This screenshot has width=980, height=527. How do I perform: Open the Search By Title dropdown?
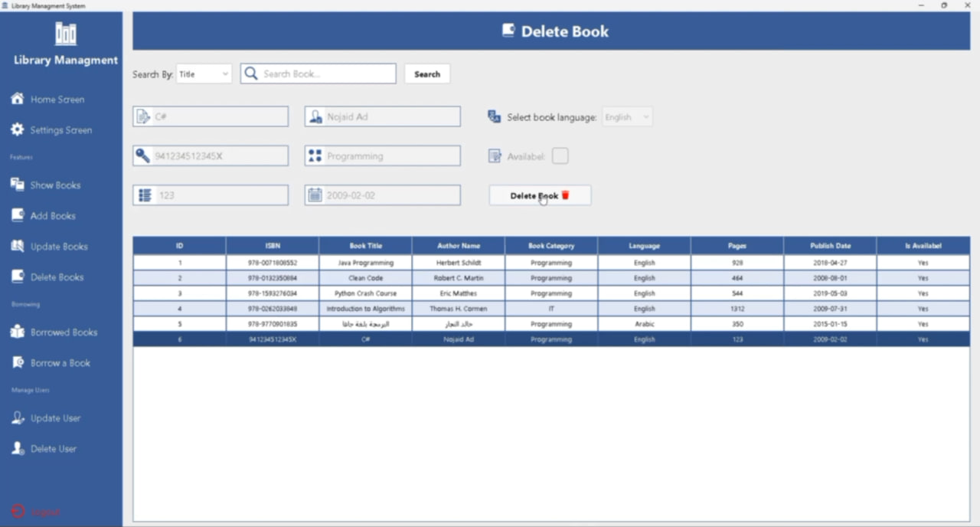pos(204,74)
